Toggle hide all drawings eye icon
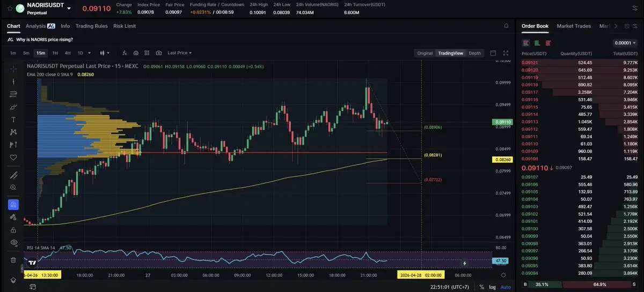644x292 pixels. coord(13,243)
